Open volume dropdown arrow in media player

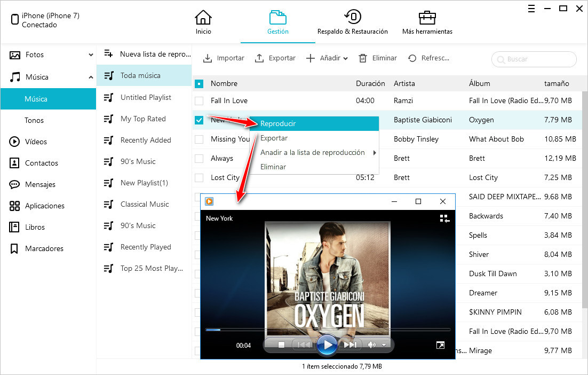pyautogui.click(x=384, y=345)
